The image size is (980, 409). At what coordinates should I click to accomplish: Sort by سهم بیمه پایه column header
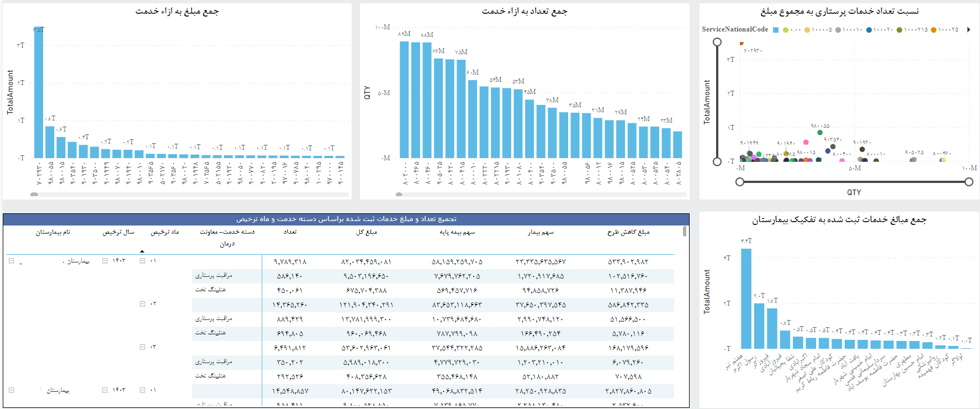[x=457, y=232]
